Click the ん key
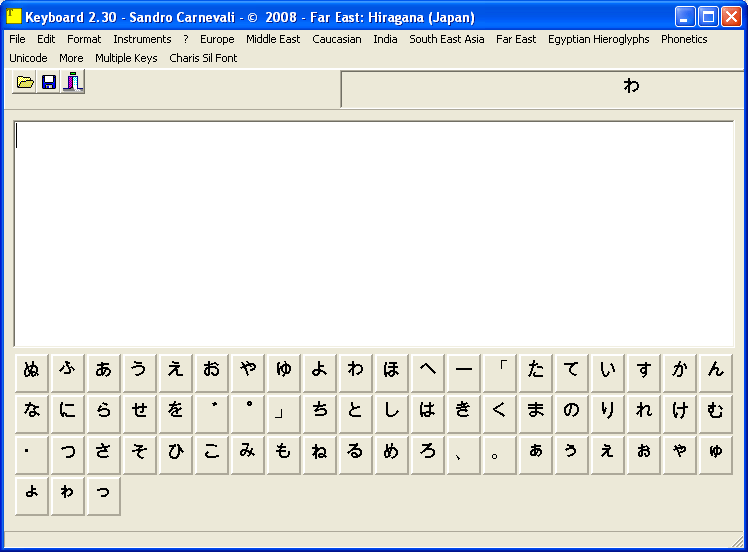 click(715, 373)
